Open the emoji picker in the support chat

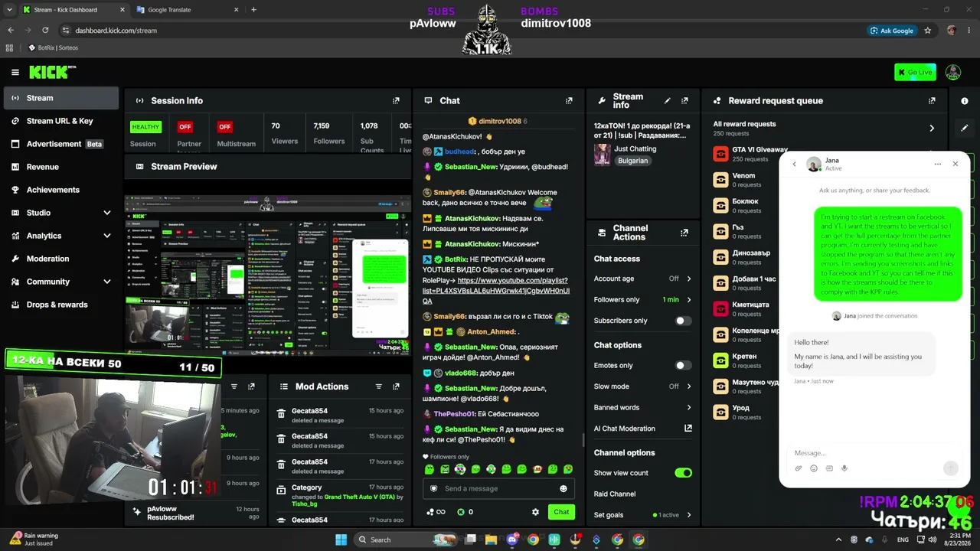[814, 468]
